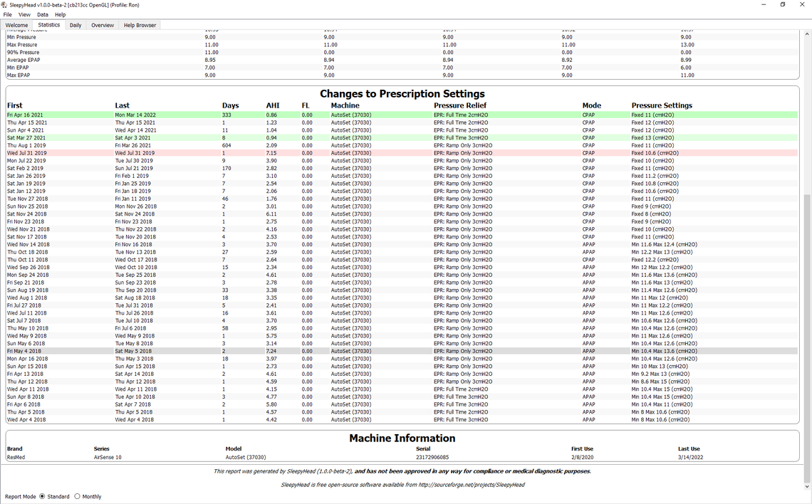
Task: Click the '604' days value
Action: [227, 145]
